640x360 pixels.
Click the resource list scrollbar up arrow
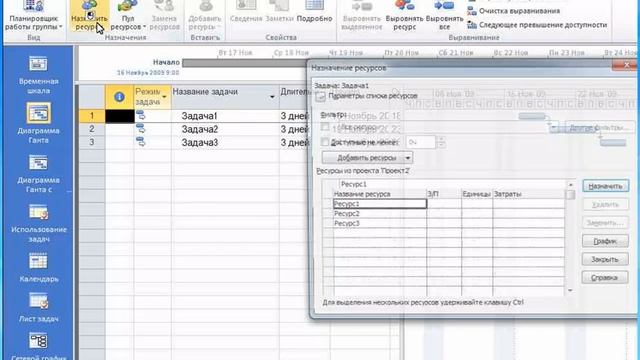(x=570, y=184)
